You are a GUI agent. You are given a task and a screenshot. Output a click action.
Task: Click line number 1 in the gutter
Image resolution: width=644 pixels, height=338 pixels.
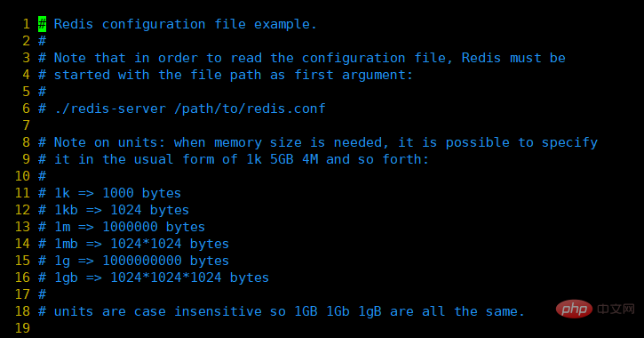pyautogui.click(x=27, y=24)
